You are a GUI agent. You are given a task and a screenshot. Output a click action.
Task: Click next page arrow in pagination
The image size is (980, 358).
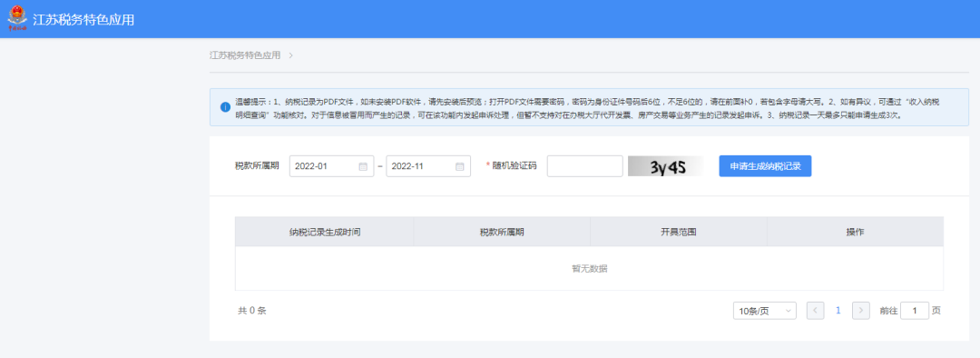(x=861, y=311)
